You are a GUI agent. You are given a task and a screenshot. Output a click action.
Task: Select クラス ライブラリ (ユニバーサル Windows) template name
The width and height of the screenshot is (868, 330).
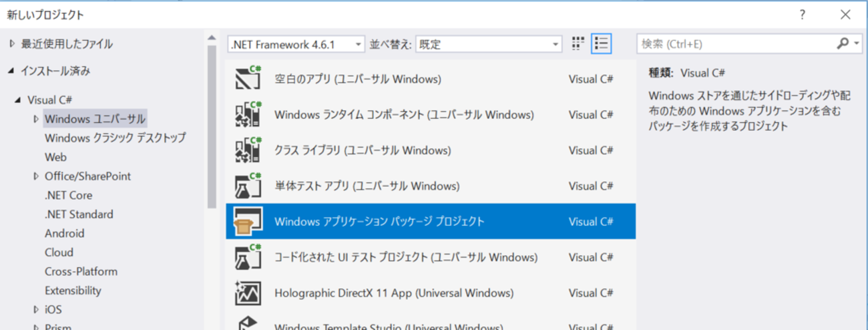pos(363,150)
